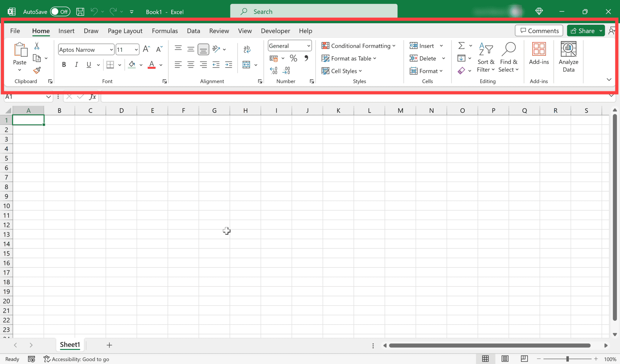
Task: Enable Wrap Text
Action: (247, 49)
